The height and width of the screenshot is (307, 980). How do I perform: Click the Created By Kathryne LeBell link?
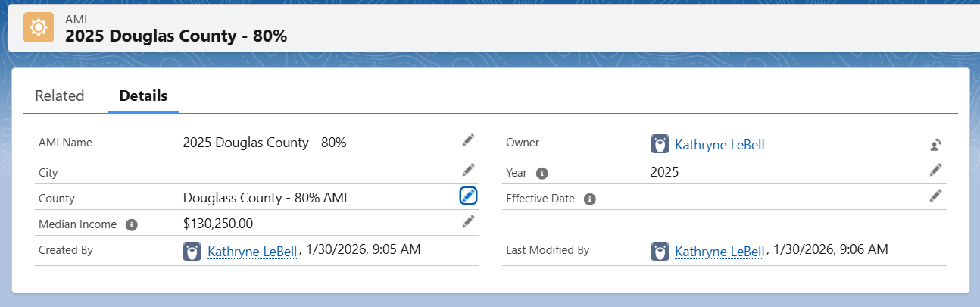coord(252,252)
